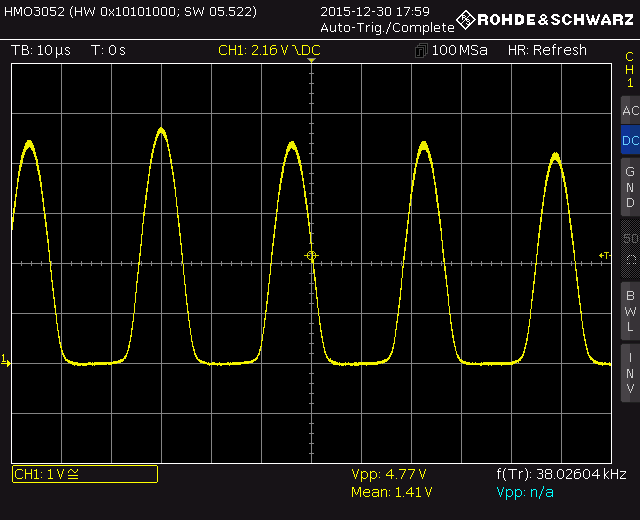This screenshot has width=640, height=520.
Task: Select DC coupling for channel 1
Action: 630,141
